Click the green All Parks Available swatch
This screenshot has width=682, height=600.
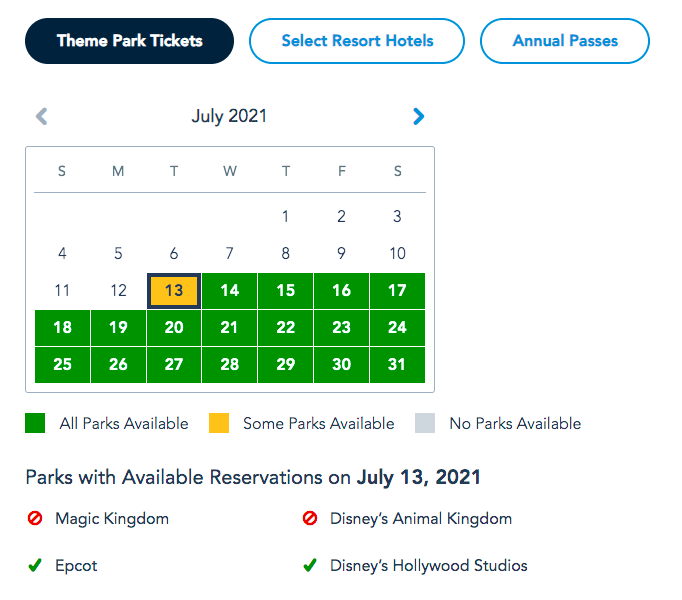(35, 423)
